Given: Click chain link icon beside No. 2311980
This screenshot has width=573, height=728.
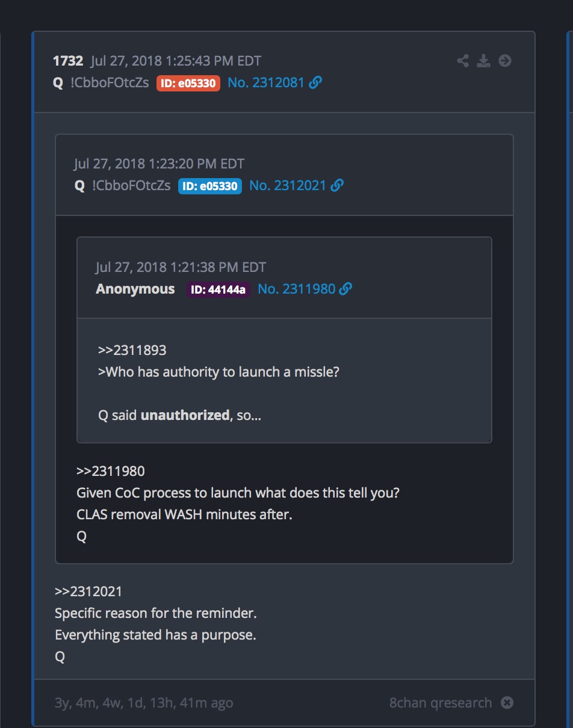Looking at the screenshot, I should pos(345,289).
